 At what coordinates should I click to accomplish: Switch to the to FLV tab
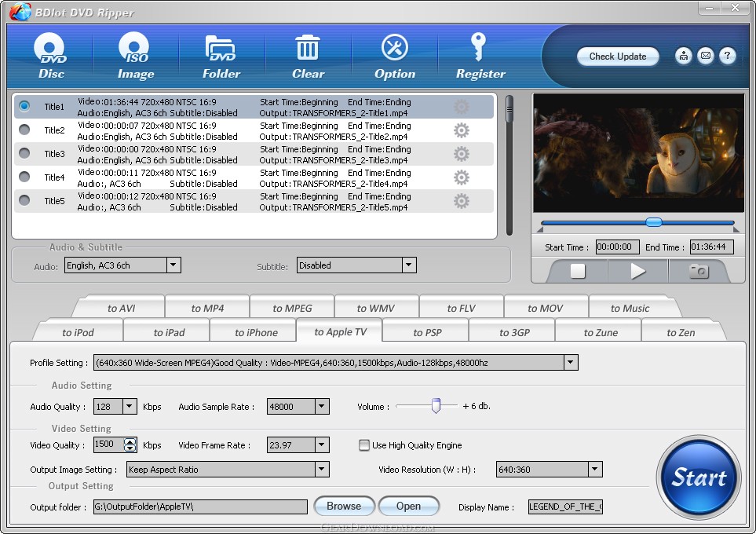[x=462, y=309]
